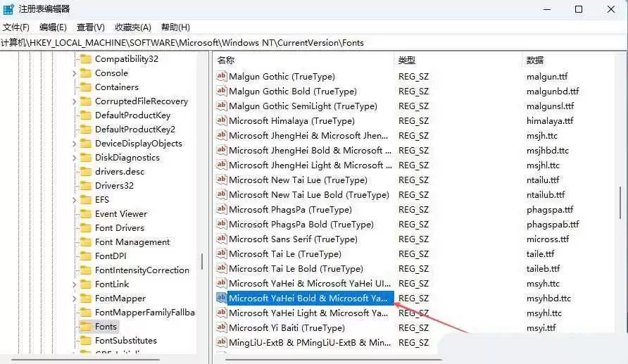The image size is (628, 364).
Task: Select Microsoft JhengHei Bold value name
Action: (310, 151)
